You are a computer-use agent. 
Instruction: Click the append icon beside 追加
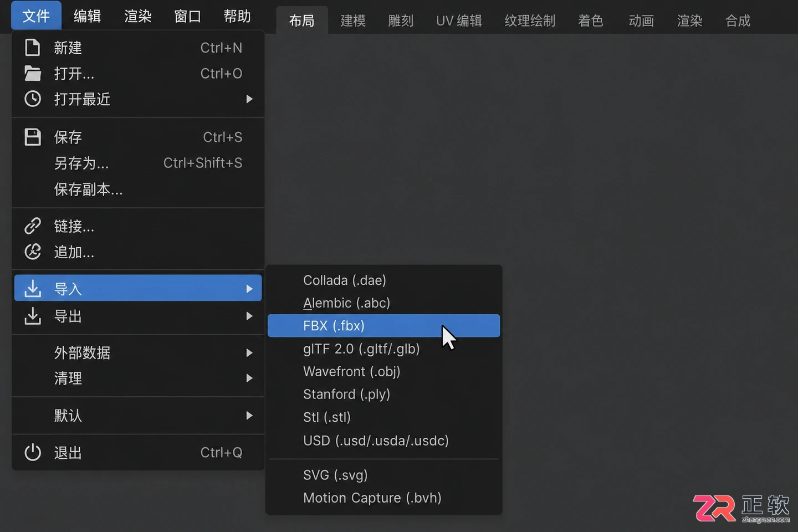33,252
